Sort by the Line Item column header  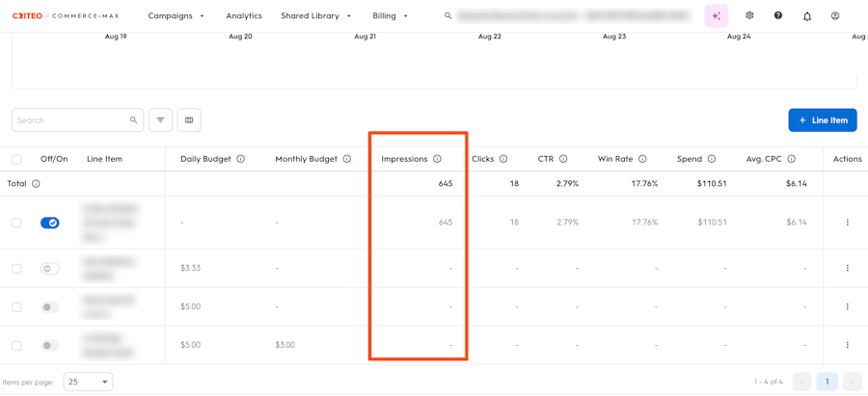click(104, 159)
